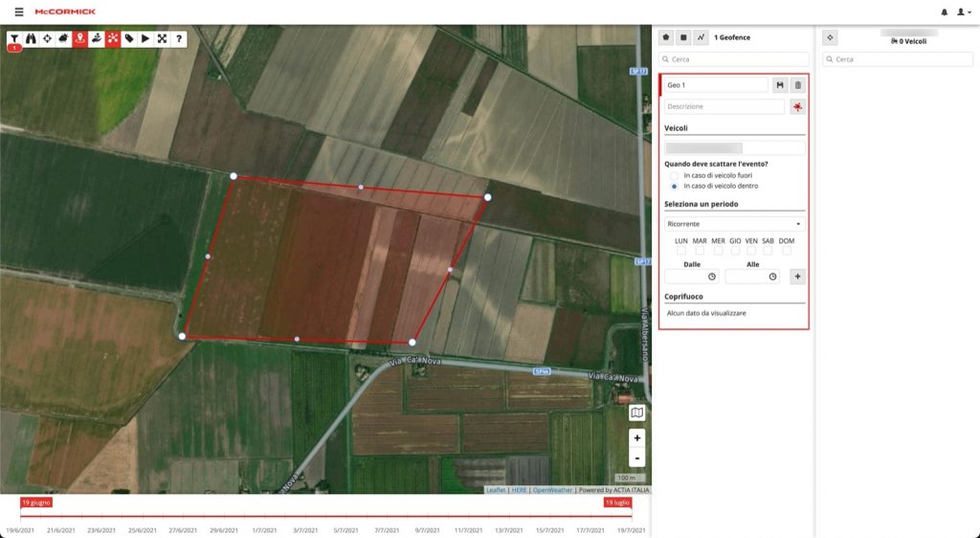The height and width of the screenshot is (538, 980).
Task: Draw a polygon geofence with pentagon icon
Action: click(x=666, y=37)
